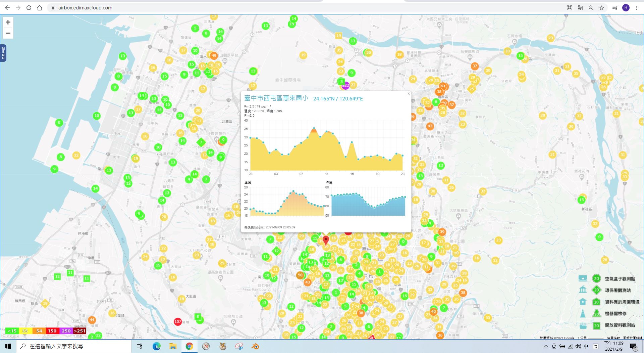Screen dimensions: 644x353
Task: Click the green diamond marker labeled 12
Action: 276,251
